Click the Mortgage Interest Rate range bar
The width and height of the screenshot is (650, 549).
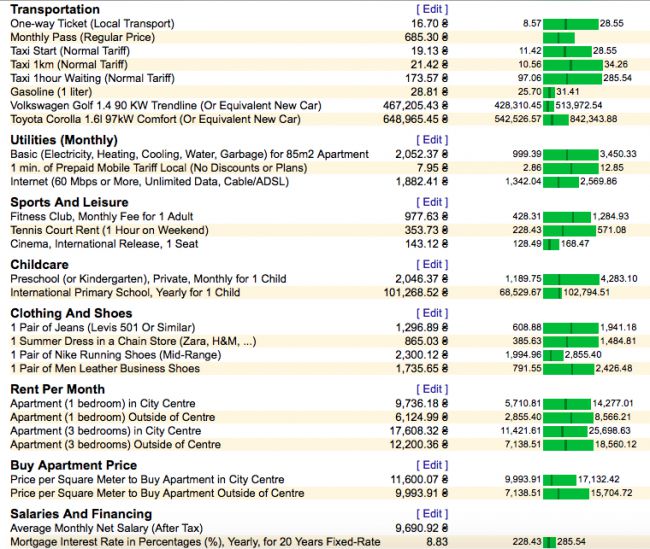[549, 541]
